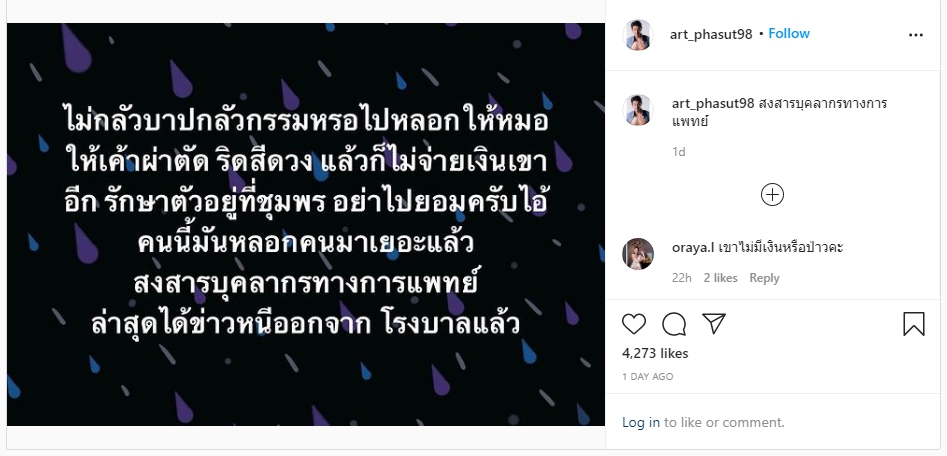Like the post with heart icon
The width and height of the screenshot is (947, 456).
[634, 324]
